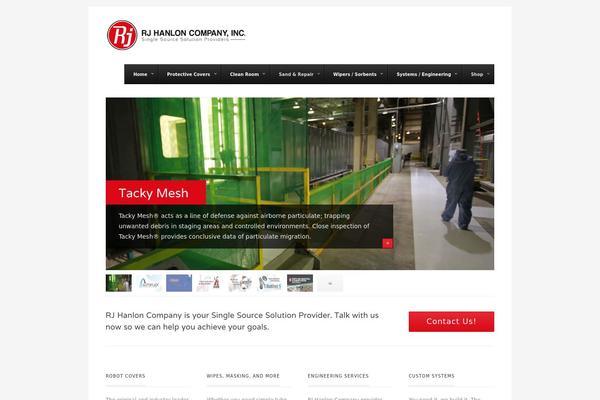Image resolution: width=600 pixels, height=400 pixels.
Task: Select the blank light-gray last slide thumbnail
Action: [x=330, y=283]
